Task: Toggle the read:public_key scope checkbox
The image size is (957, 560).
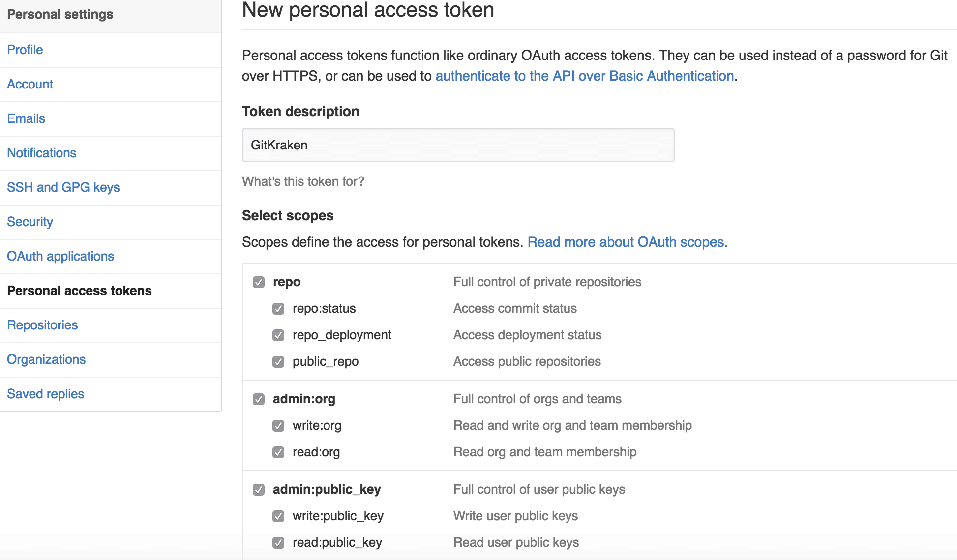Action: coord(278,543)
